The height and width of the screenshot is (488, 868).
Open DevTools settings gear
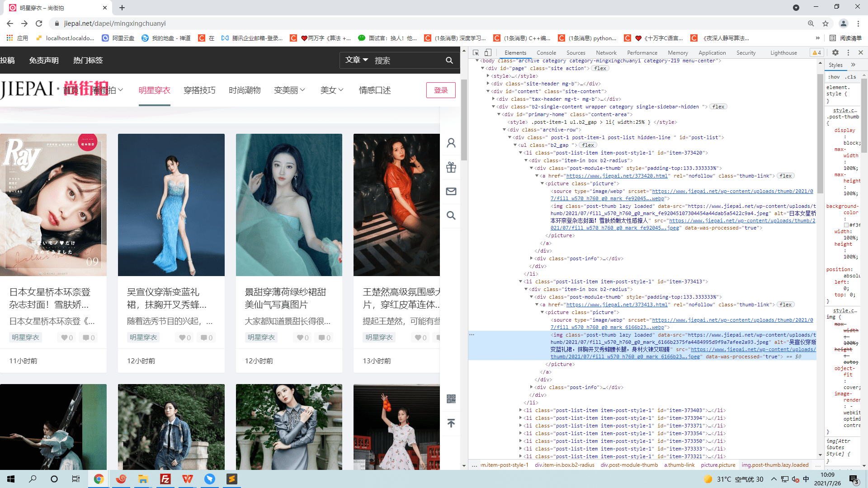(835, 53)
